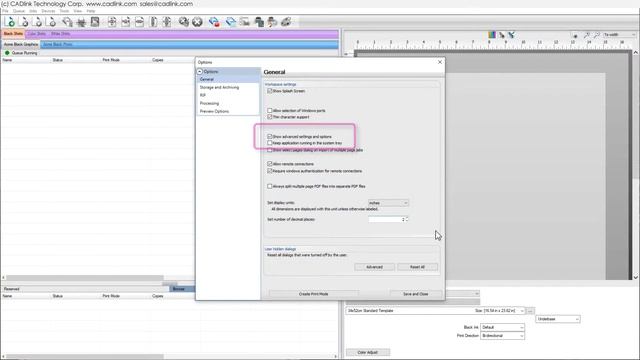Toggle Show Splash Screen checkbox

[x=270, y=91]
